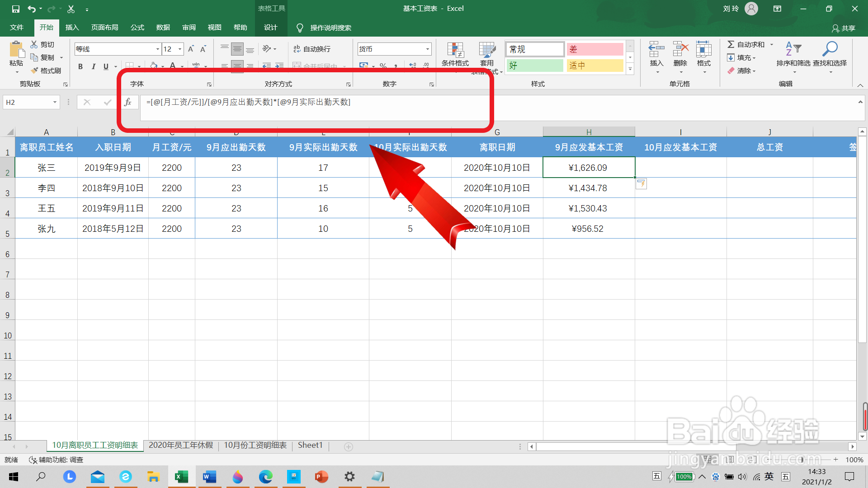This screenshot has width=868, height=488.
Task: Switch to the 2020年员工年休假 sheet tab
Action: (181, 445)
